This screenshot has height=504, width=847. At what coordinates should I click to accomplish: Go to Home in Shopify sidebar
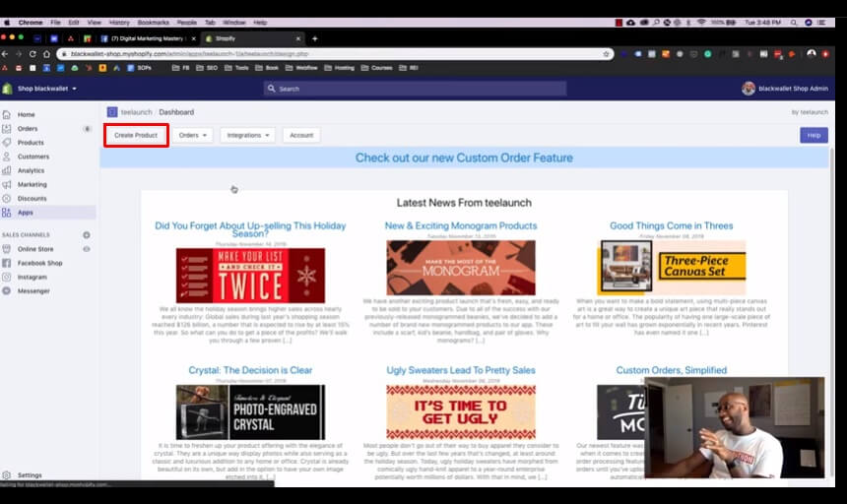26,114
